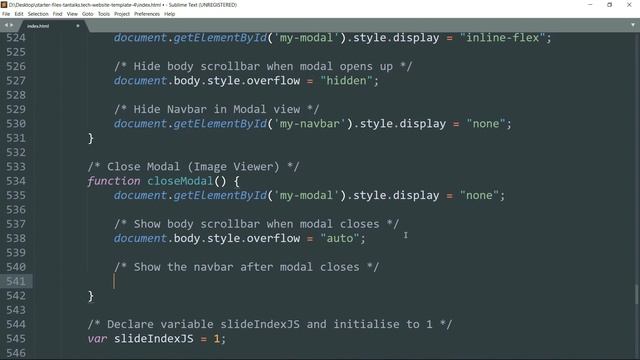Image resolution: width=640 pixels, height=360 pixels.
Task: Click the comment 'Show the navbar after modal closes'
Action: click(x=247, y=267)
